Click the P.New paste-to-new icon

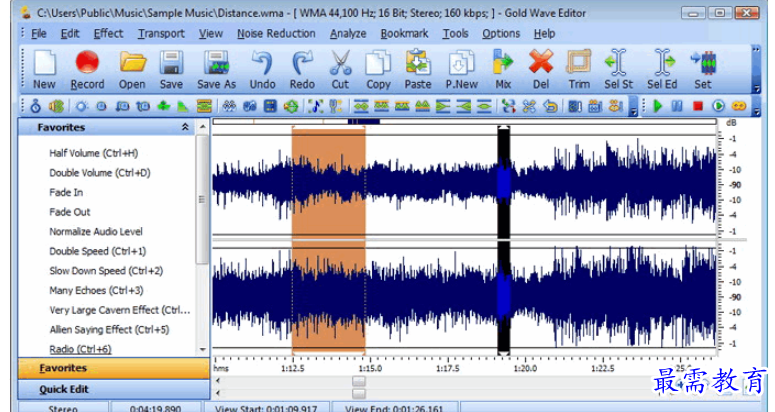462,69
